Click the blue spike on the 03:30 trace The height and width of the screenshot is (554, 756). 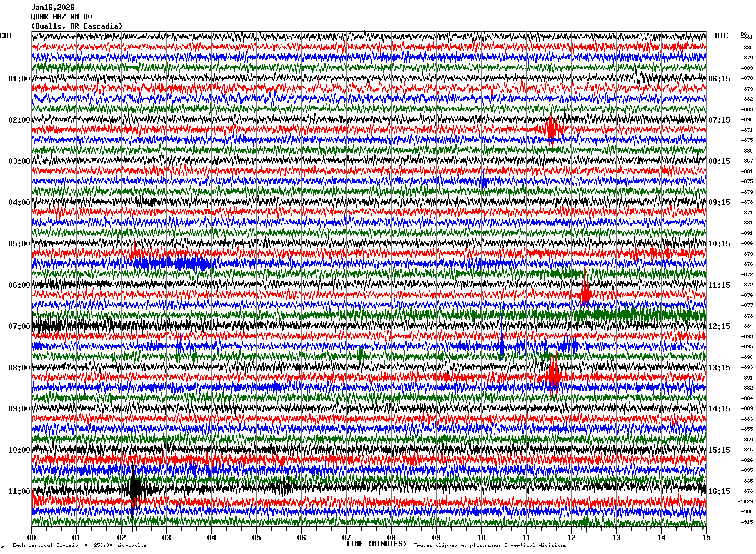(484, 181)
